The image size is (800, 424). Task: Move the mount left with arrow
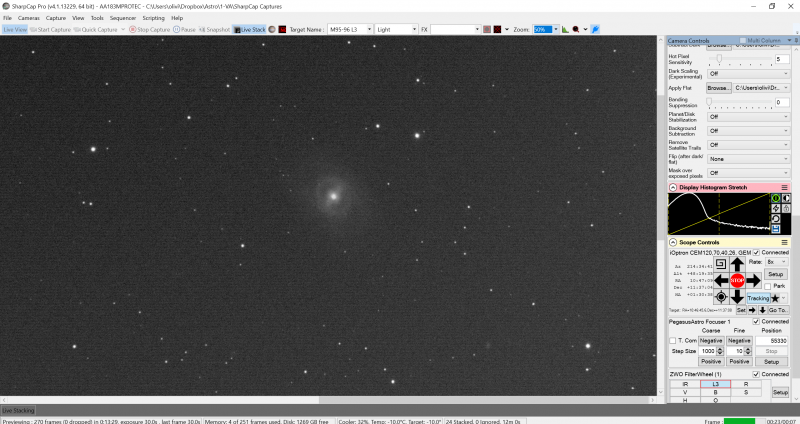(x=721, y=280)
